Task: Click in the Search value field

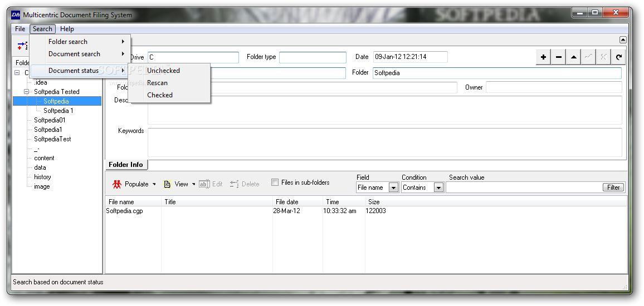Action: (524, 187)
